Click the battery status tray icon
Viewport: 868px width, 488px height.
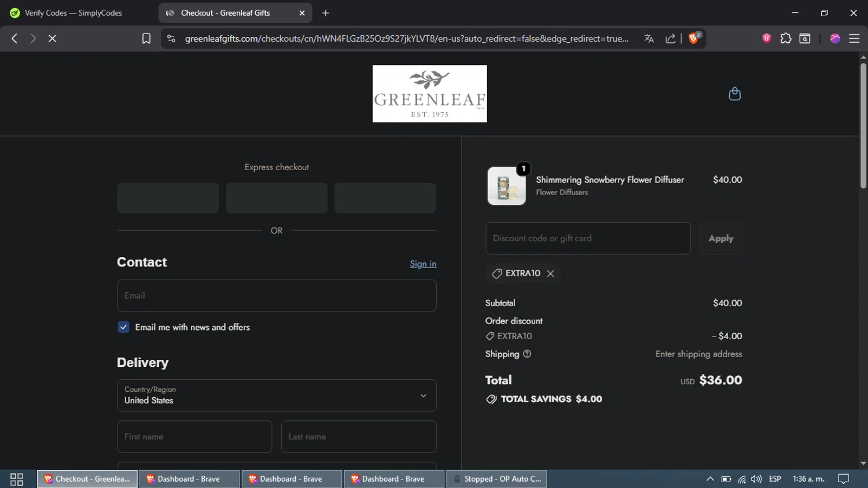(x=726, y=479)
